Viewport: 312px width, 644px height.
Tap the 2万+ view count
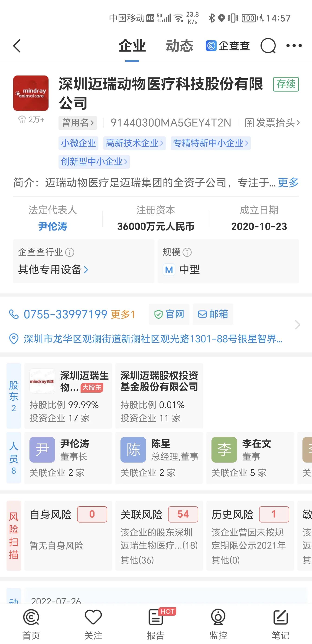coord(31,119)
